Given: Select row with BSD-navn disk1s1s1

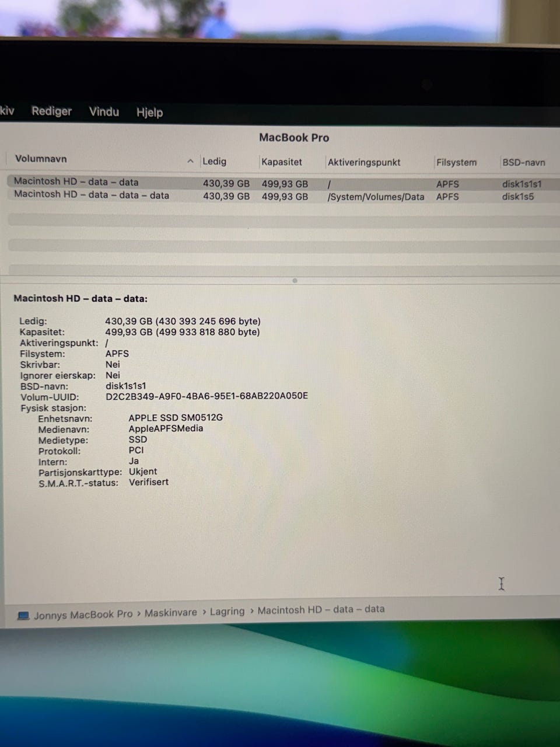Looking at the screenshot, I should click(x=283, y=183).
